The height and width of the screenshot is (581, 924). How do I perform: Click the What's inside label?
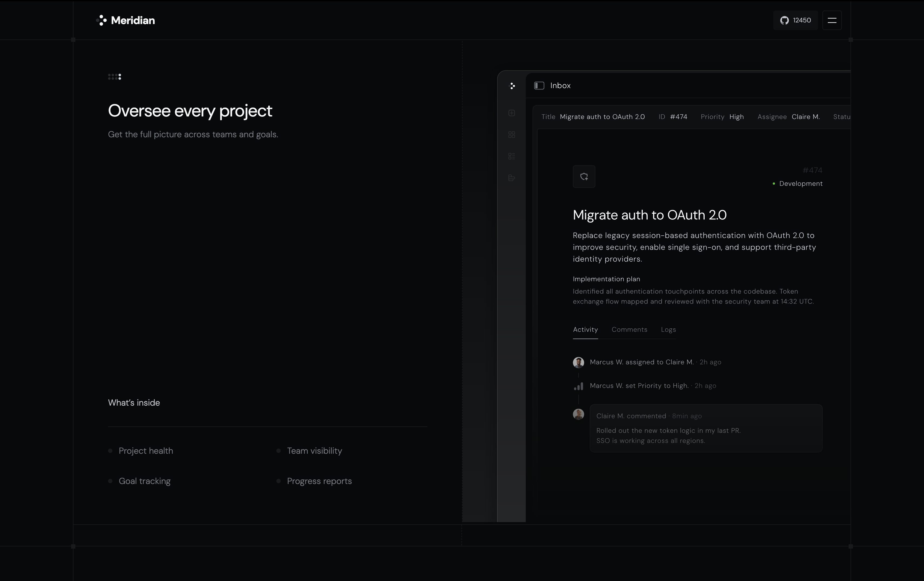[x=134, y=403]
